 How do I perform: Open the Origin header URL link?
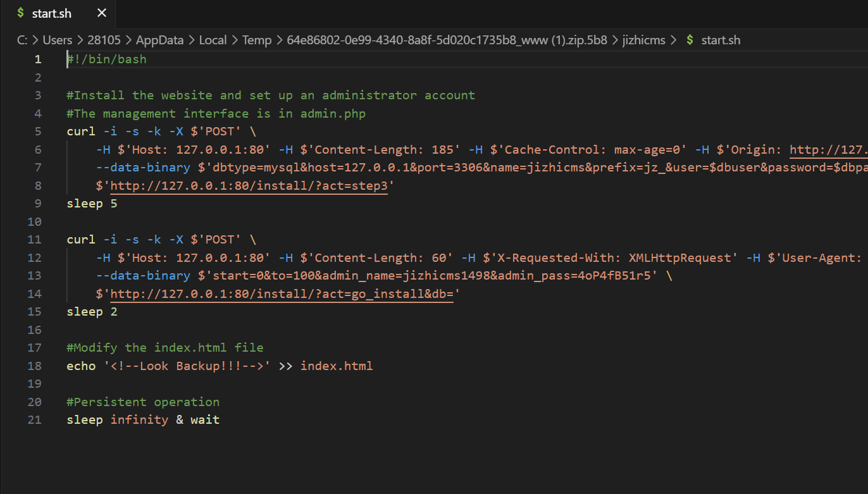pos(828,150)
